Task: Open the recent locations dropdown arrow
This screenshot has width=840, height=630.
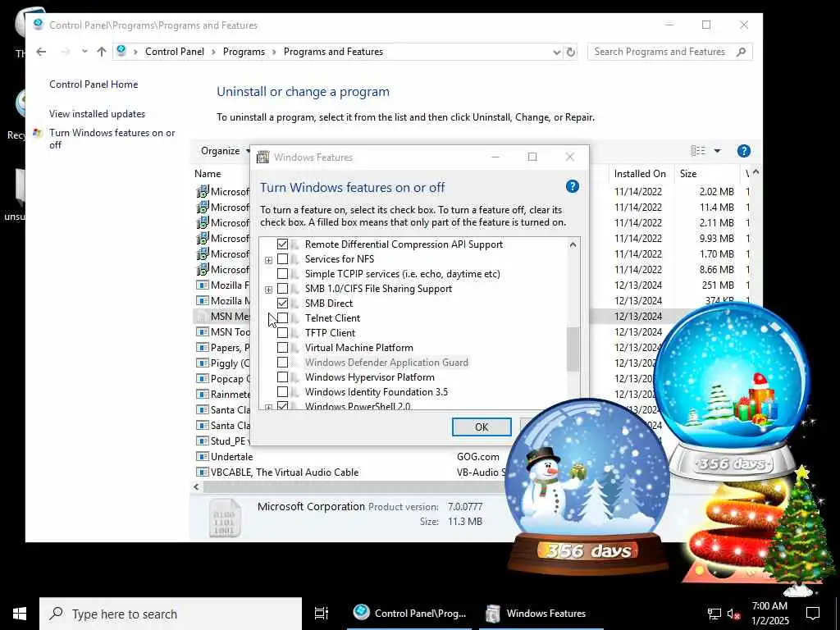Action: tap(84, 52)
